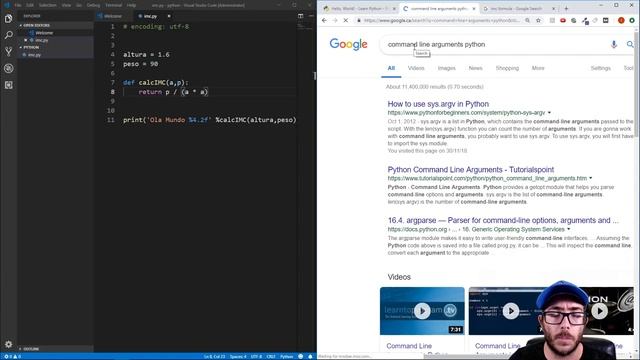
Task: Open the dropdown arrow beside docs.python.org URL
Action: click(568, 229)
